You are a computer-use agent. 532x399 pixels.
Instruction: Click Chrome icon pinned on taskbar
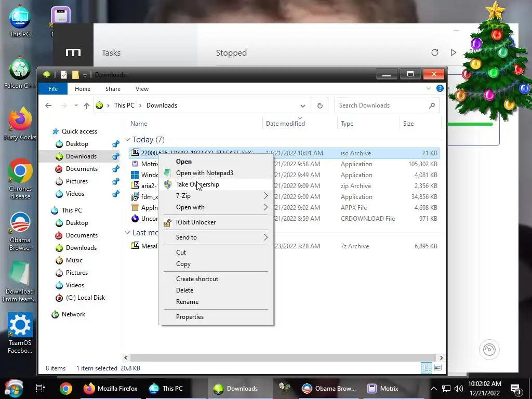click(66, 389)
